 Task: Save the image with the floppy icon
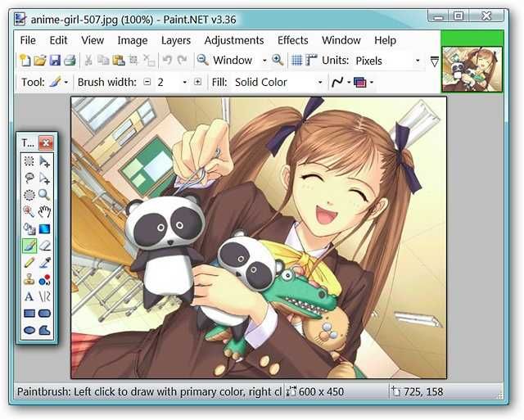coord(55,61)
